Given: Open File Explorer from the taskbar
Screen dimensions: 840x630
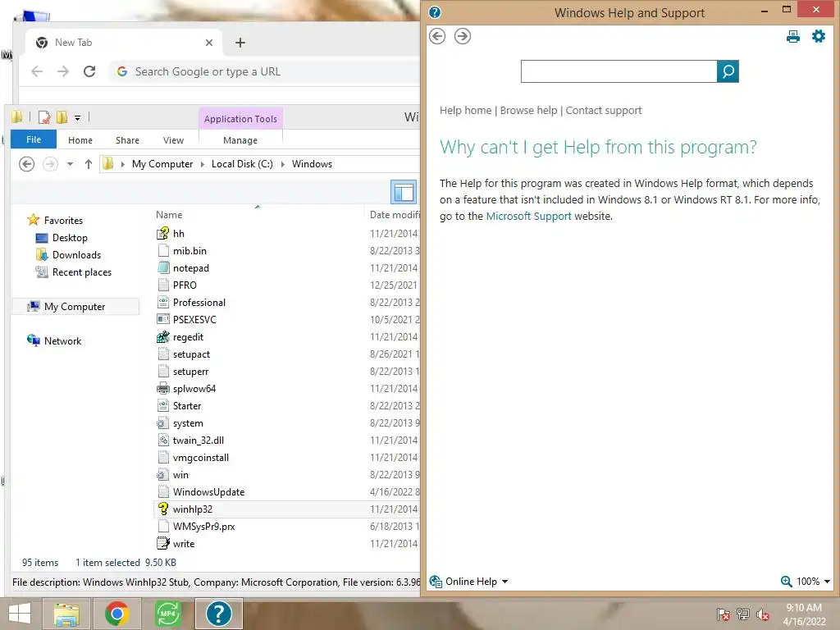Looking at the screenshot, I should tap(66, 614).
